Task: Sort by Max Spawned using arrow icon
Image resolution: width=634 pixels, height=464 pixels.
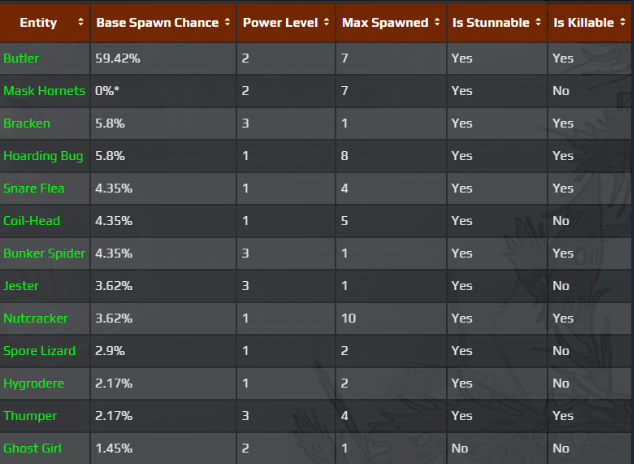Action: click(436, 22)
